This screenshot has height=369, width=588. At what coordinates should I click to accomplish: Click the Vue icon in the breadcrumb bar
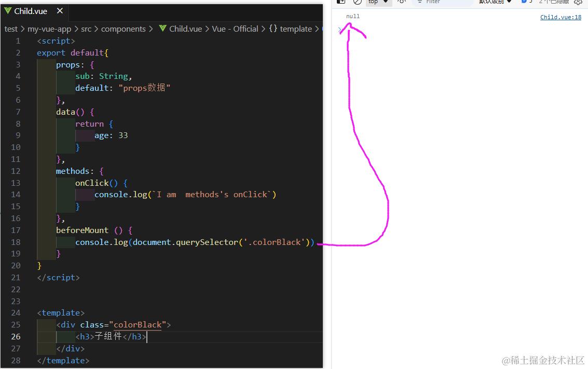pos(162,29)
